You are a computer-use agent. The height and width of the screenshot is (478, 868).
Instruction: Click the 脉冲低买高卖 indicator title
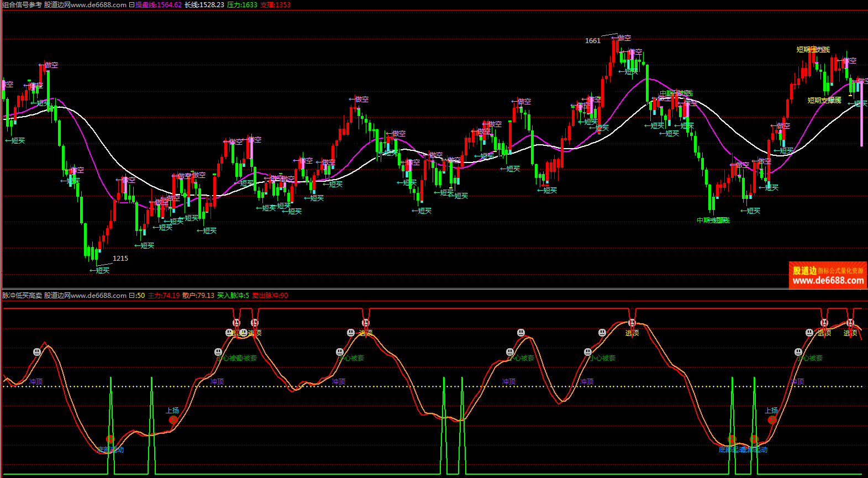point(22,296)
